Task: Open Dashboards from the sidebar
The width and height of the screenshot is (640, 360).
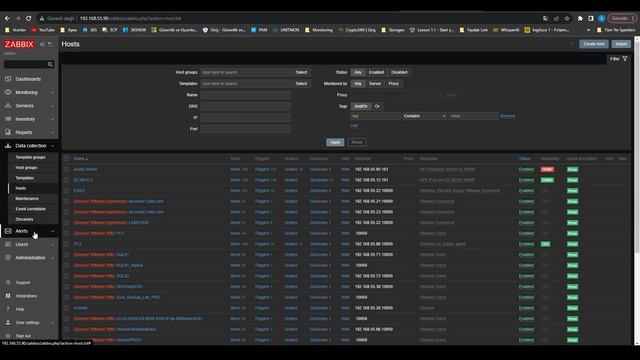Action: [28, 79]
